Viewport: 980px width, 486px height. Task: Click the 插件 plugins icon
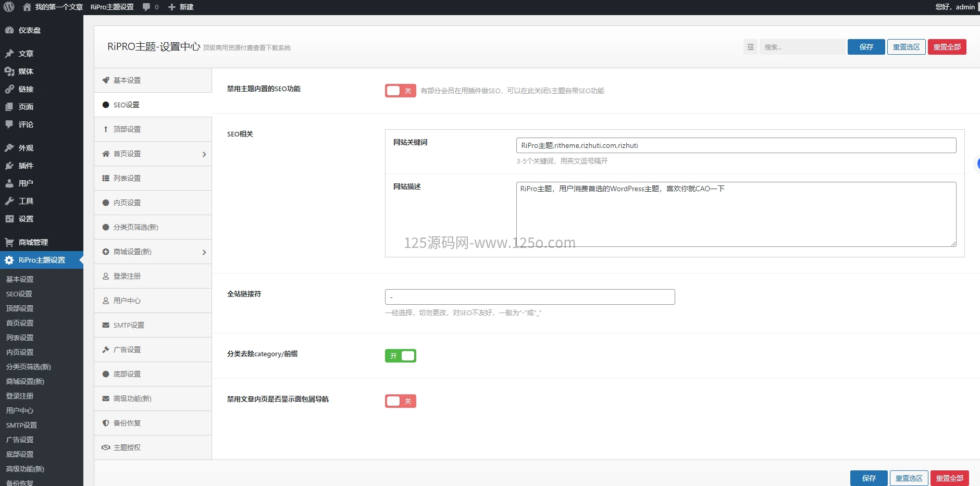pyautogui.click(x=9, y=166)
